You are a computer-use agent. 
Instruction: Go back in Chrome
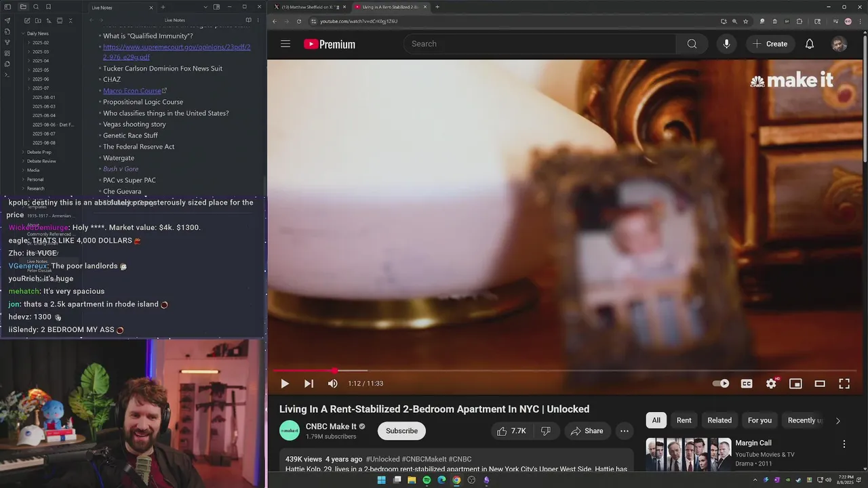coord(275,21)
